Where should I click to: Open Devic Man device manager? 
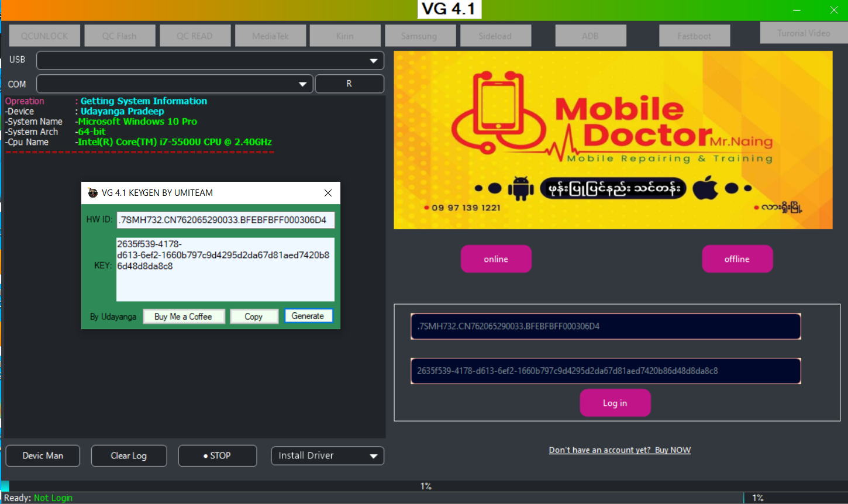point(43,455)
